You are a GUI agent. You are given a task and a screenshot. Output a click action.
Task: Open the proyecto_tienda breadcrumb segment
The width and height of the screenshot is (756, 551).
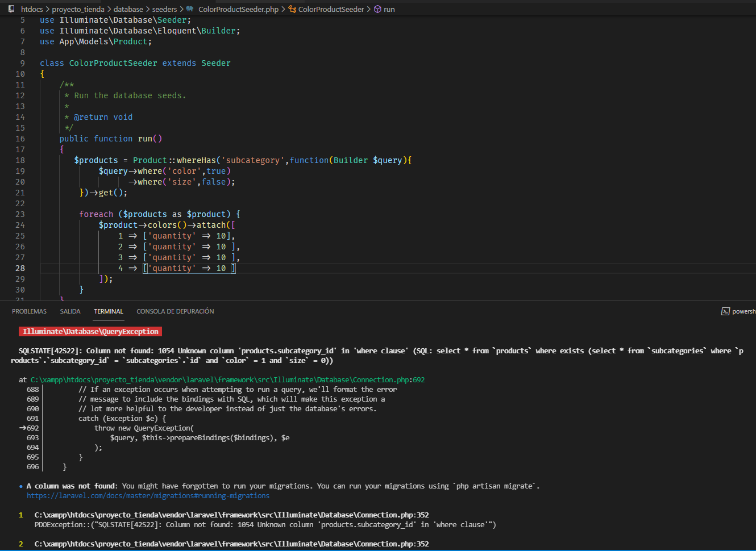click(78, 9)
